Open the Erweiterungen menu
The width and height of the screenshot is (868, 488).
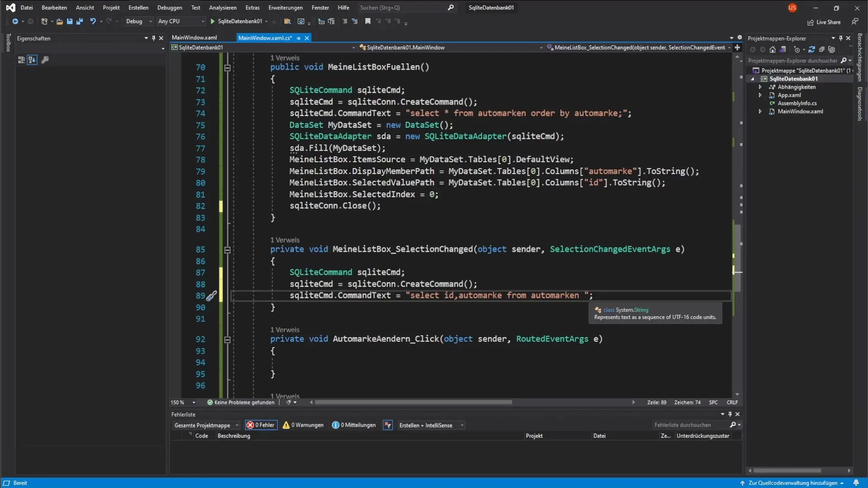(x=285, y=8)
